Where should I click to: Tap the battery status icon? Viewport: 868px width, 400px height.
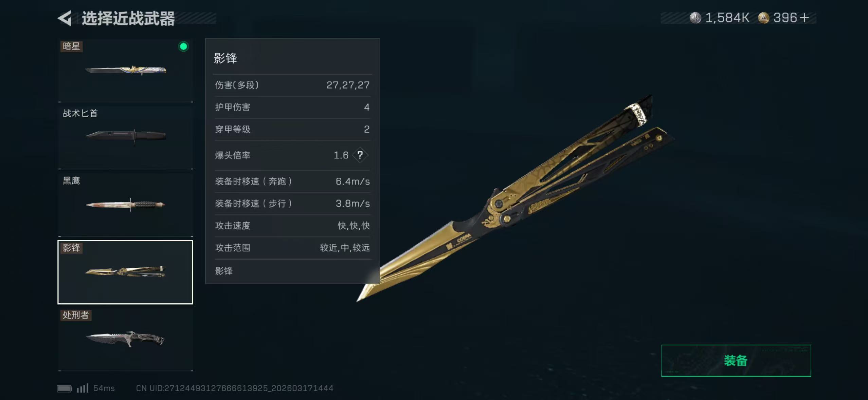pyautogui.click(x=65, y=388)
